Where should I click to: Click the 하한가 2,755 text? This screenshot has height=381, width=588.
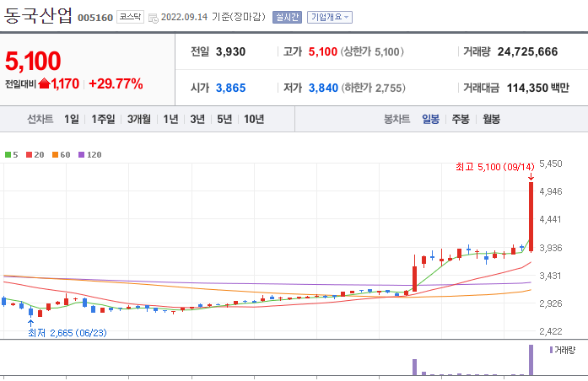[x=373, y=88]
